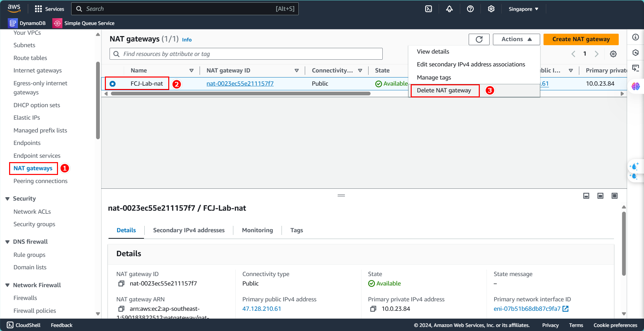Minimize the details split panel
This screenshot has width=644, height=331.
(x=586, y=196)
